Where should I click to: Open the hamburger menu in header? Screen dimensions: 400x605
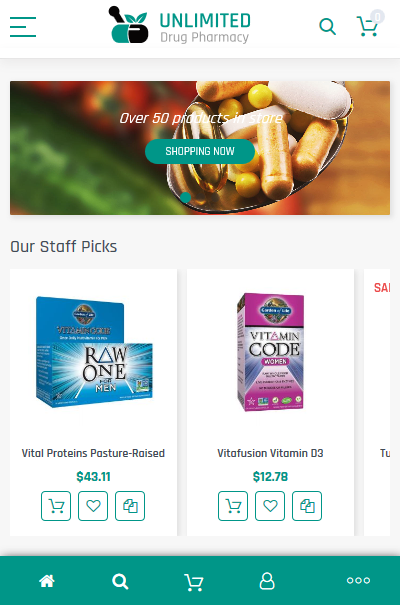tap(23, 27)
